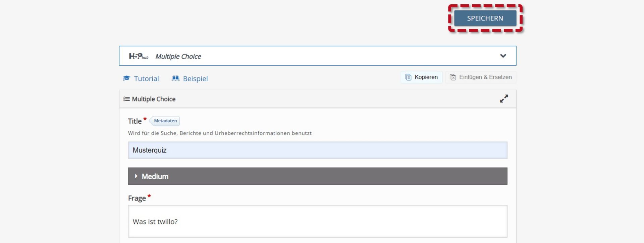
Task: Open the Tutorial link
Action: pyautogui.click(x=146, y=78)
